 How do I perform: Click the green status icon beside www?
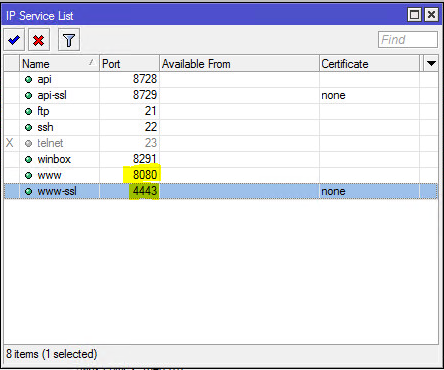click(x=29, y=176)
